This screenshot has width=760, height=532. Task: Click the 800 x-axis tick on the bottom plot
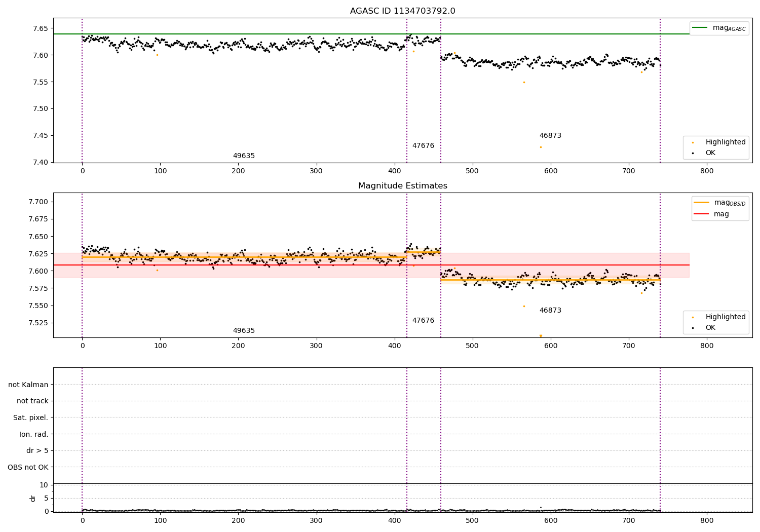click(707, 520)
